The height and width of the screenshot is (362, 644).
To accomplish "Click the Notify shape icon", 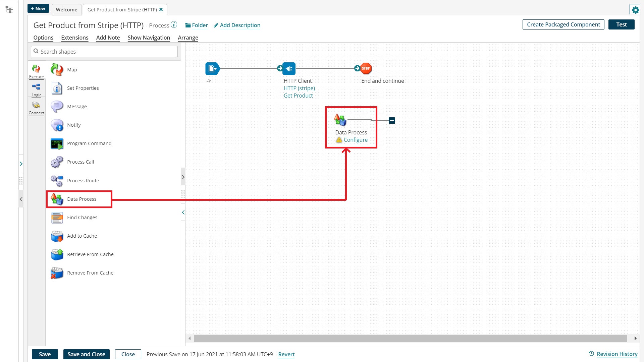I will (x=57, y=125).
